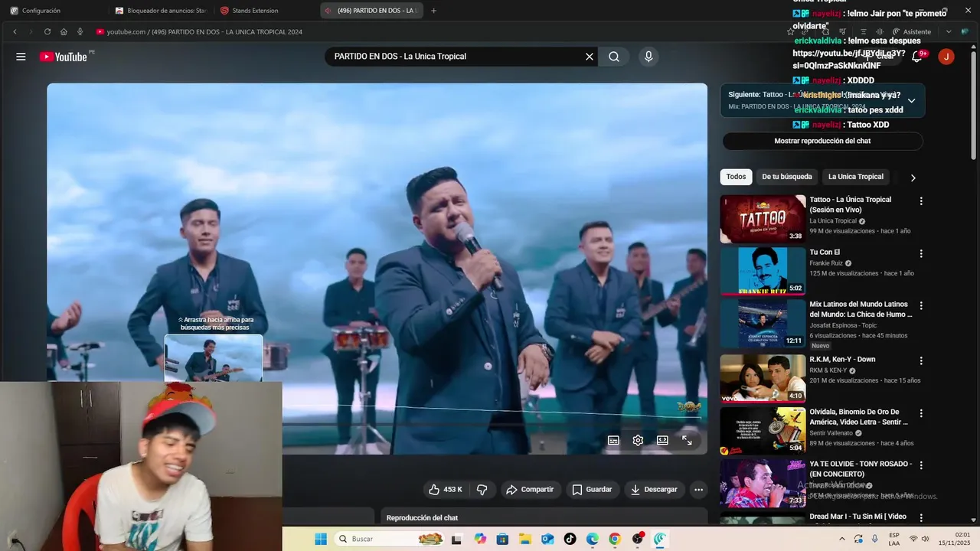The width and height of the screenshot is (980, 551).
Task: Open options menu for Olvídala video
Action: 921,413
